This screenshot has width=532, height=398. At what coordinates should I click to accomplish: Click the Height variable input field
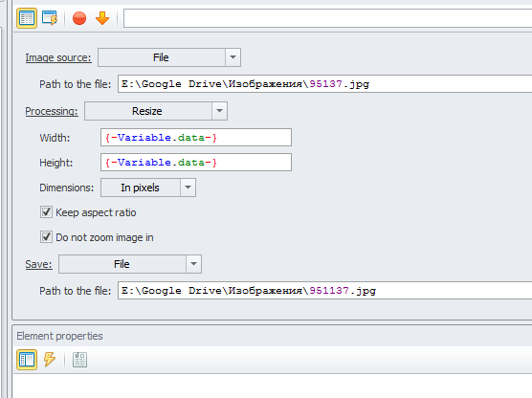pyautogui.click(x=196, y=163)
